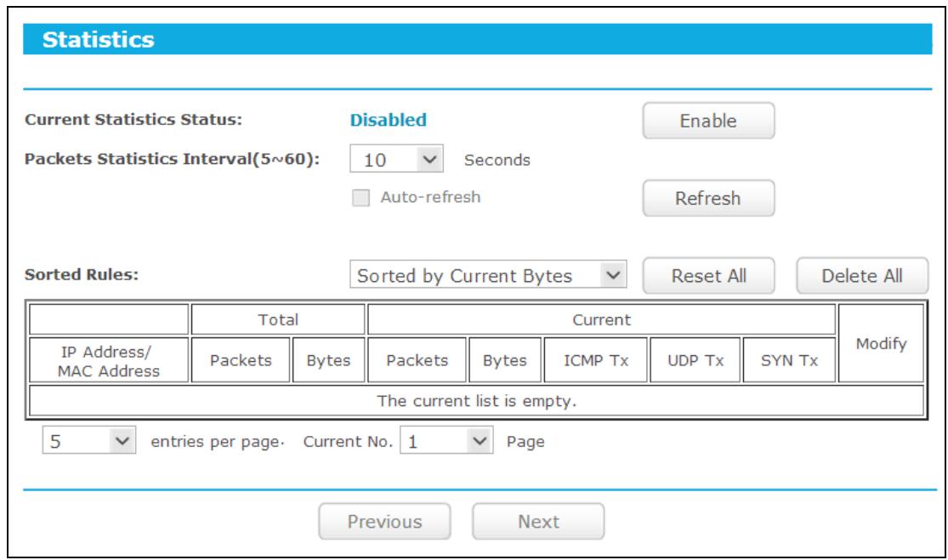Click the IP Address/MAC Address column header
Viewport: 948px width, 560px height.
[109, 360]
